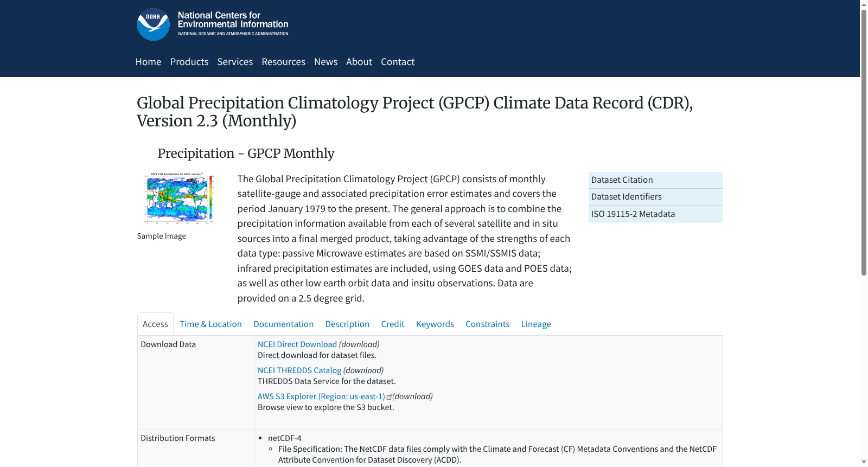Viewport: 868px width, 467px height.
Task: Open the Products menu
Action: pyautogui.click(x=189, y=62)
